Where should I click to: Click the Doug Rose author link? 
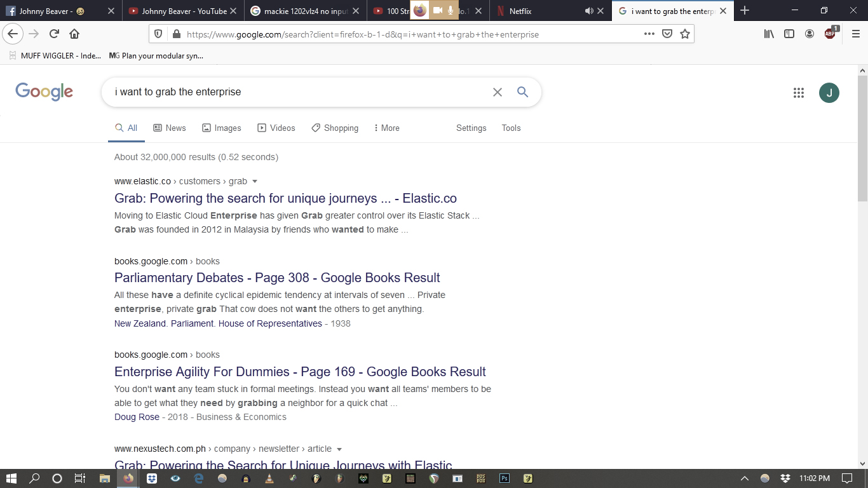[x=137, y=417]
